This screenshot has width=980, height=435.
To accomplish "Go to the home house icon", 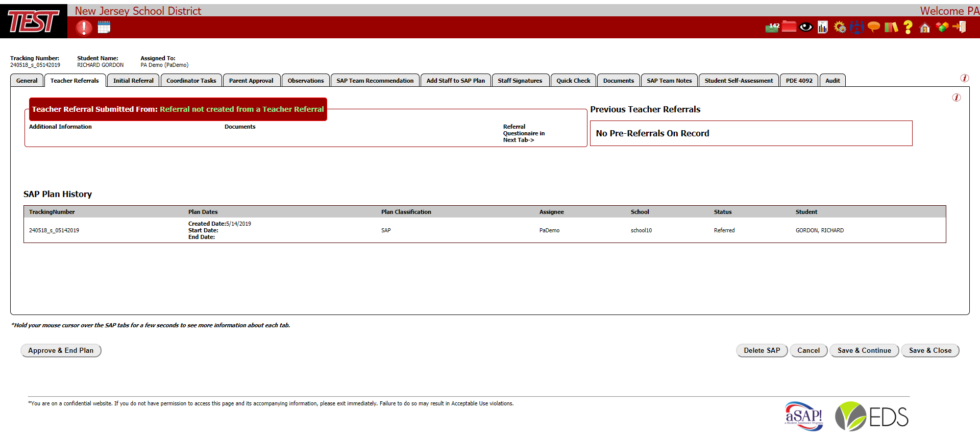I will [x=925, y=28].
